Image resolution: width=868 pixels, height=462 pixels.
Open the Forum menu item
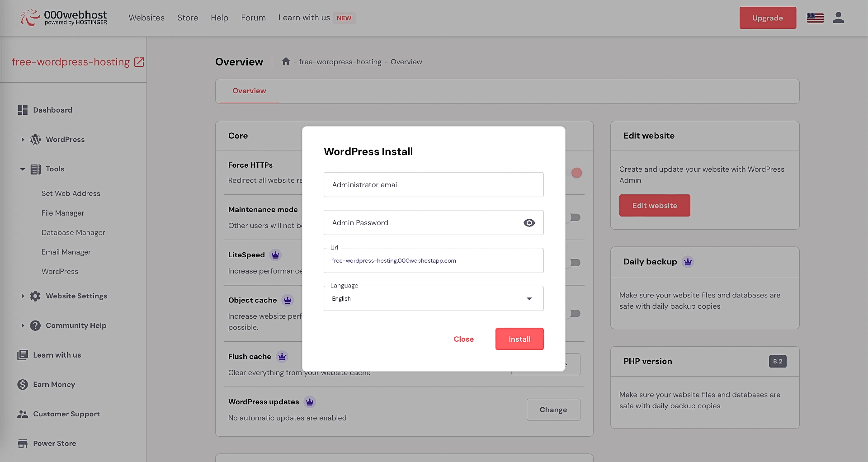coord(253,18)
